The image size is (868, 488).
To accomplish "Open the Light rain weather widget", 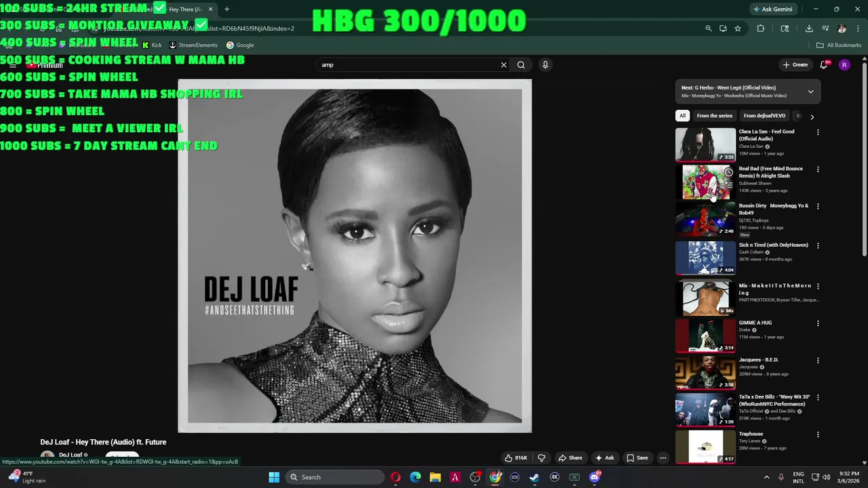I will 27,477.
